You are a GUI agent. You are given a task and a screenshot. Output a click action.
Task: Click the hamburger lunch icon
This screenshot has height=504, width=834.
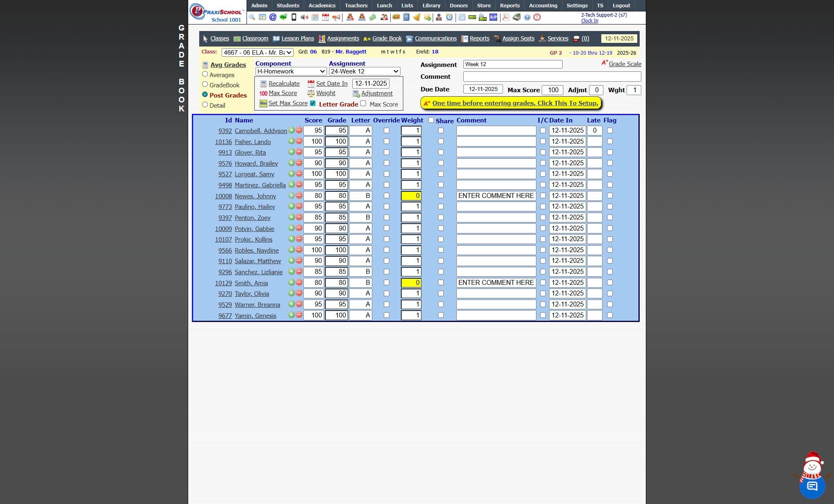(x=396, y=17)
